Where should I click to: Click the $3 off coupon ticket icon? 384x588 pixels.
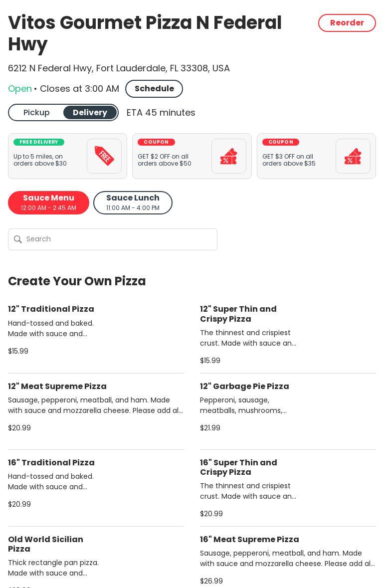click(x=353, y=156)
